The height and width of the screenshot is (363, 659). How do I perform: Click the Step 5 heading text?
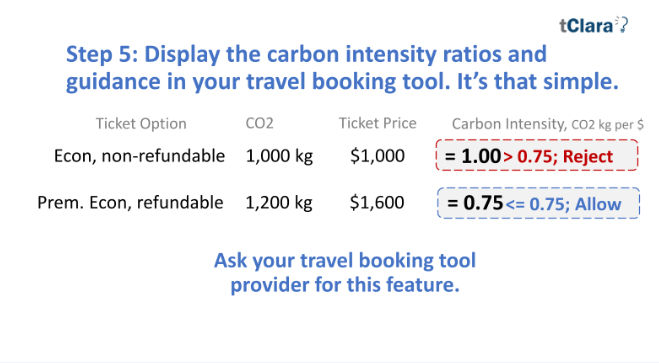click(342, 68)
